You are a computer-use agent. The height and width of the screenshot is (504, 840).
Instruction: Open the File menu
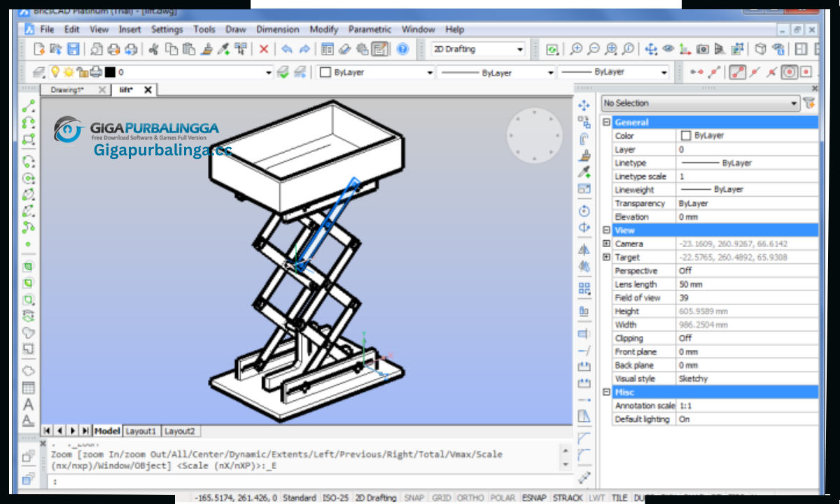coord(47,29)
